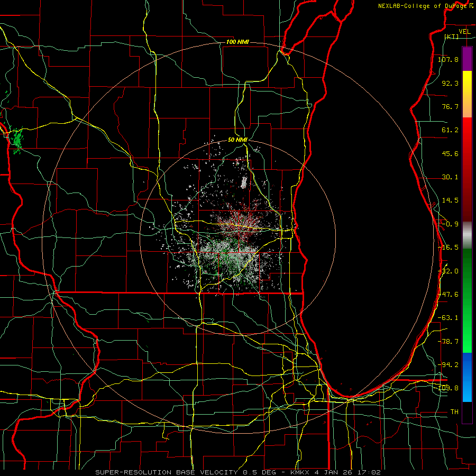Click the white echo blob north of radar
Image resolution: width=476 pixels, height=476 pixels.
click(x=243, y=183)
